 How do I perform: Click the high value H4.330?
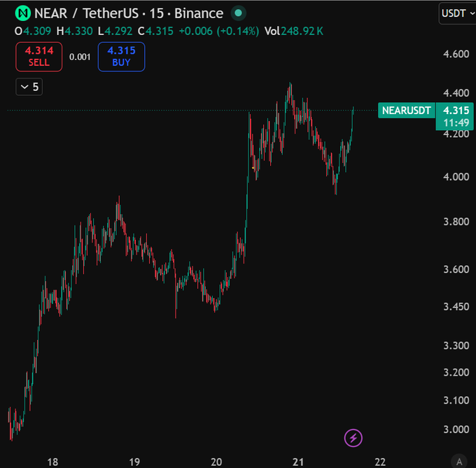(74, 31)
